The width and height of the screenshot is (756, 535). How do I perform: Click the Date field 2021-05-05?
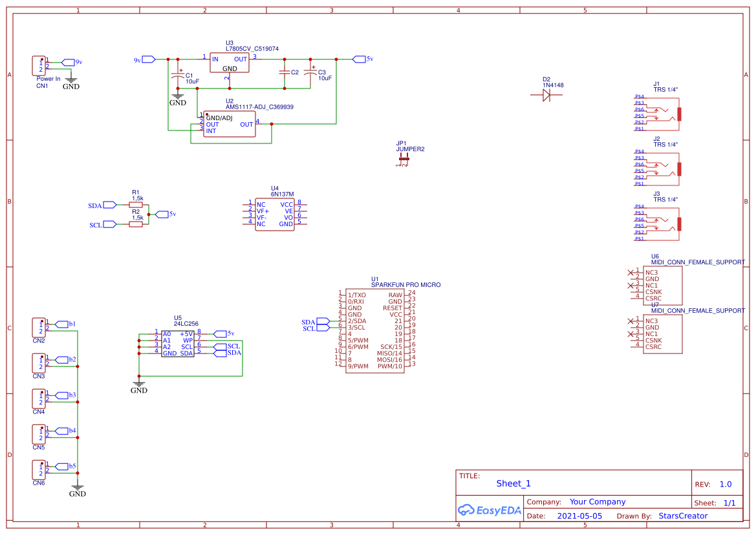[x=581, y=516]
